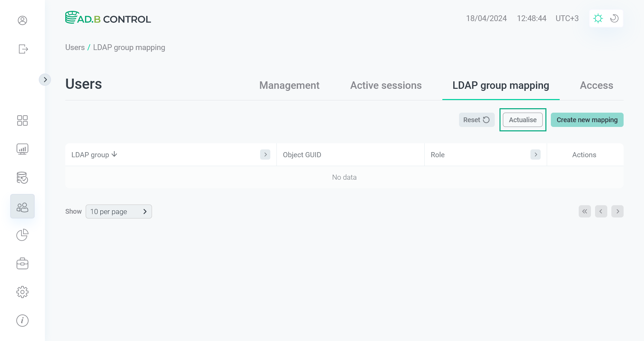
Task: Switch to the Active sessions tab
Action: point(386,85)
